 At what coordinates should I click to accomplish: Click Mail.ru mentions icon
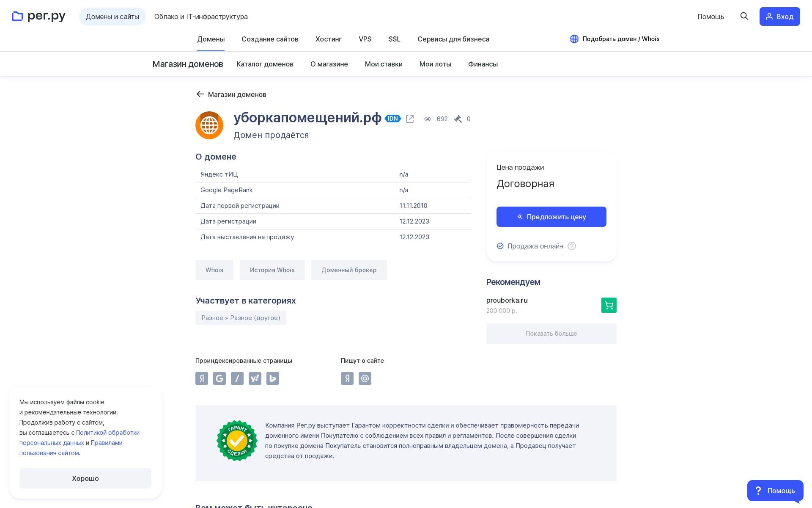click(x=365, y=378)
